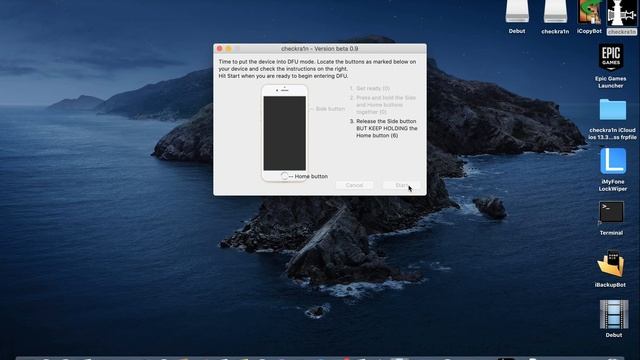The height and width of the screenshot is (360, 640).
Task: Click the Side button label on phone diagram
Action: point(330,109)
